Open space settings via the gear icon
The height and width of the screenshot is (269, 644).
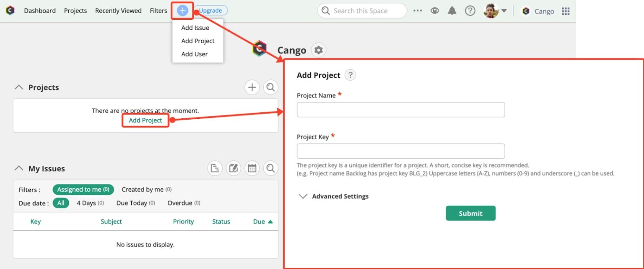319,50
